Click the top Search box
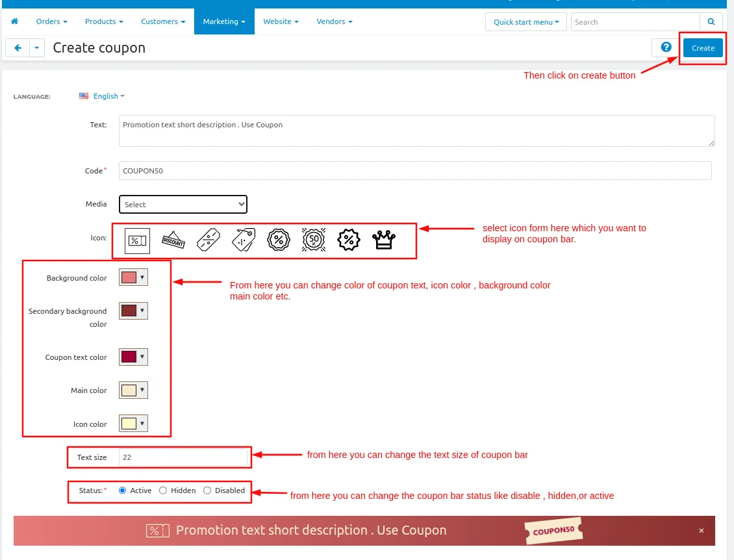The height and width of the screenshot is (560, 734). [x=635, y=22]
